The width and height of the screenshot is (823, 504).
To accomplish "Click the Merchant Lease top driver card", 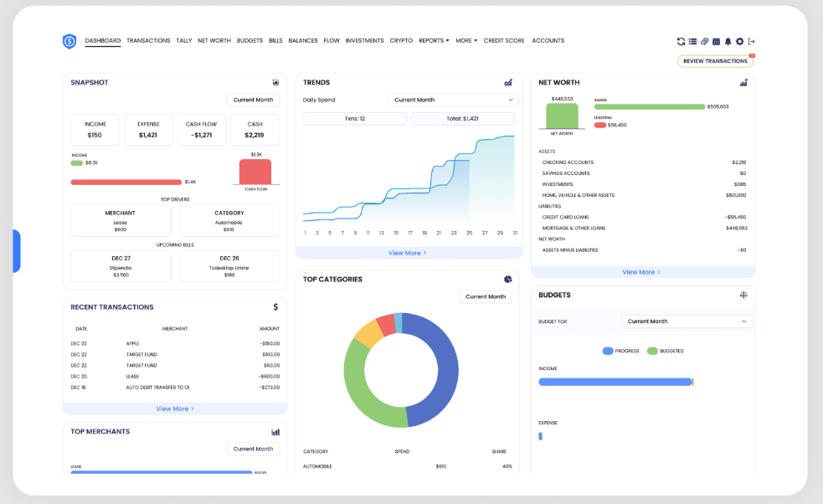I will [x=121, y=221].
